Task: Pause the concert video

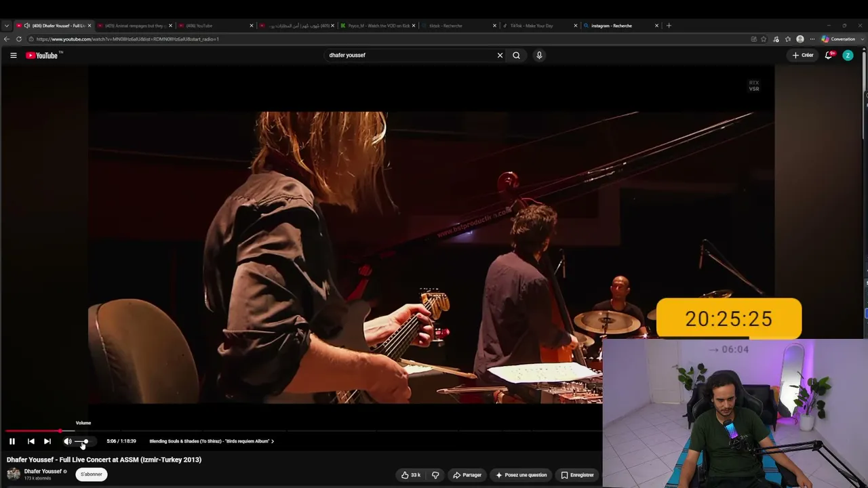Action: click(x=12, y=441)
